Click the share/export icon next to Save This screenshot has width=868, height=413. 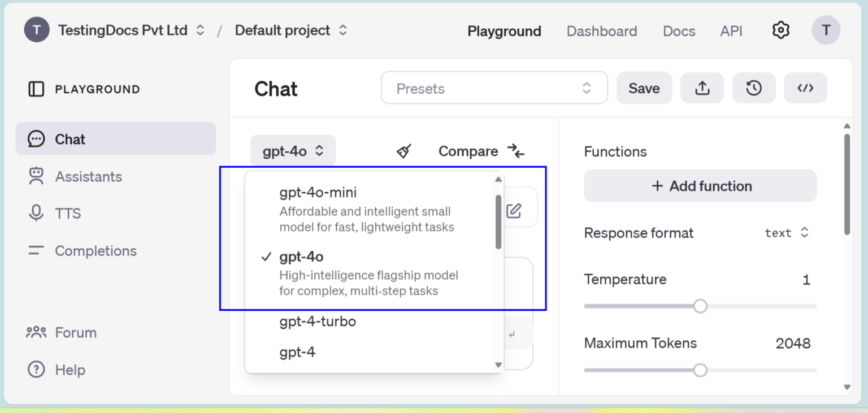point(702,88)
